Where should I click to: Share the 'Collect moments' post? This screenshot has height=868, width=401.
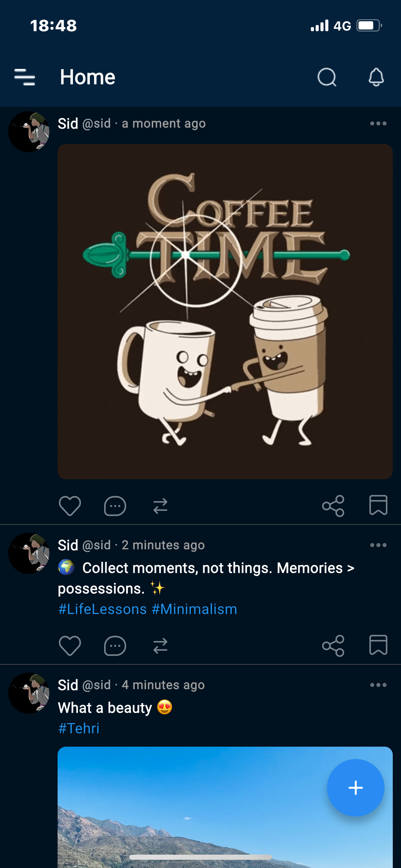tap(333, 646)
